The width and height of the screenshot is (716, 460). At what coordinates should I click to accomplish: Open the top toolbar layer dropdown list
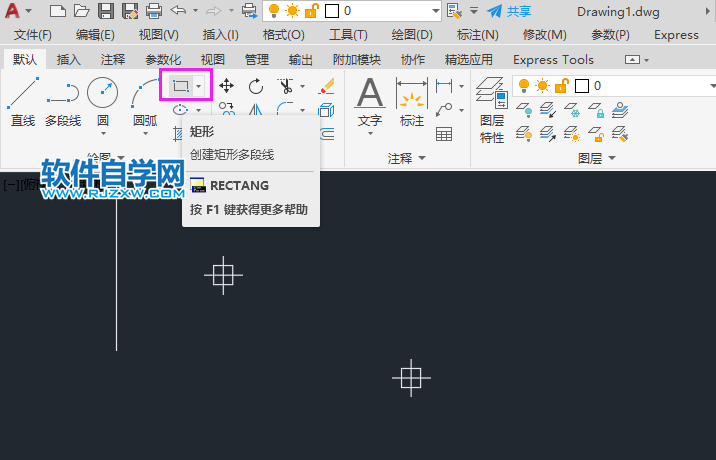click(436, 11)
